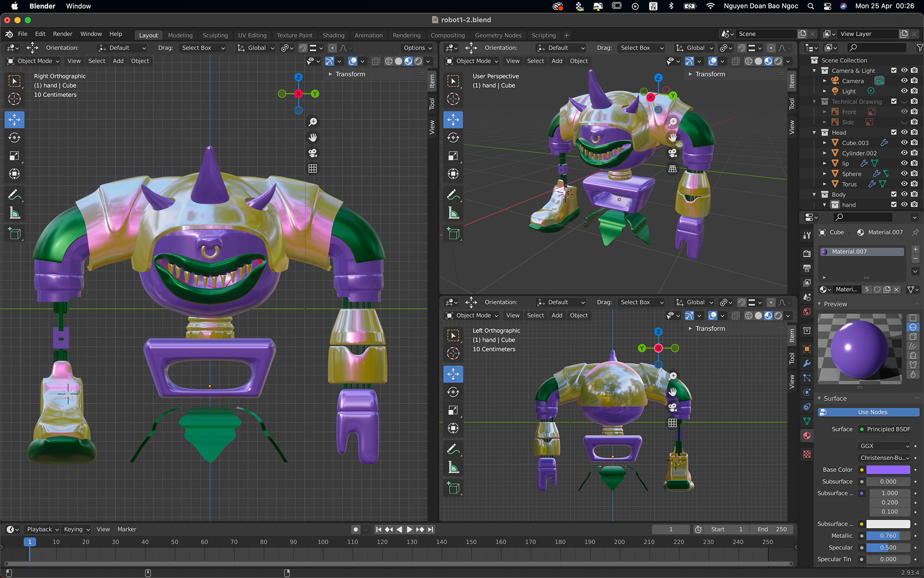Viewport: 924px width, 578px height.
Task: Select the Rotate tool in left viewport
Action: coord(14,138)
